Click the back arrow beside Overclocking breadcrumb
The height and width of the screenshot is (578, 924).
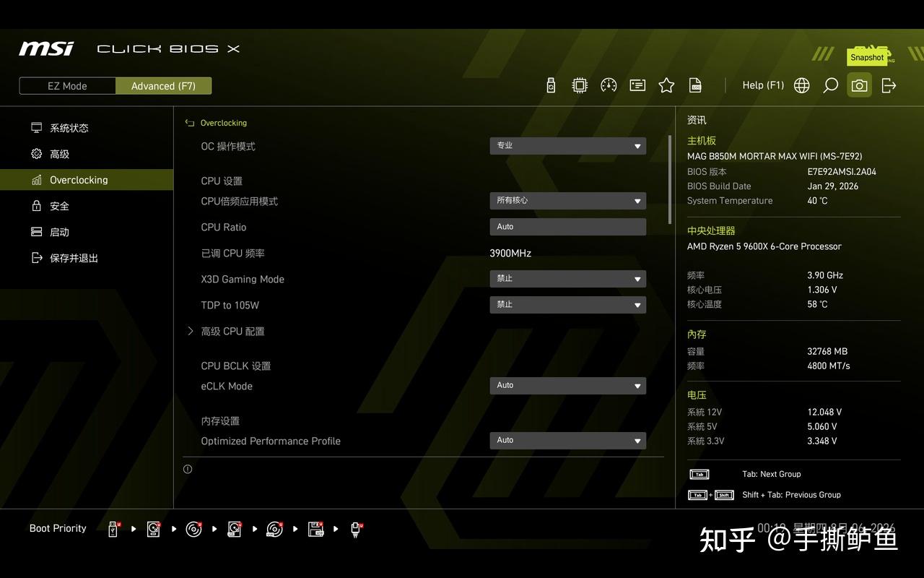(x=190, y=123)
